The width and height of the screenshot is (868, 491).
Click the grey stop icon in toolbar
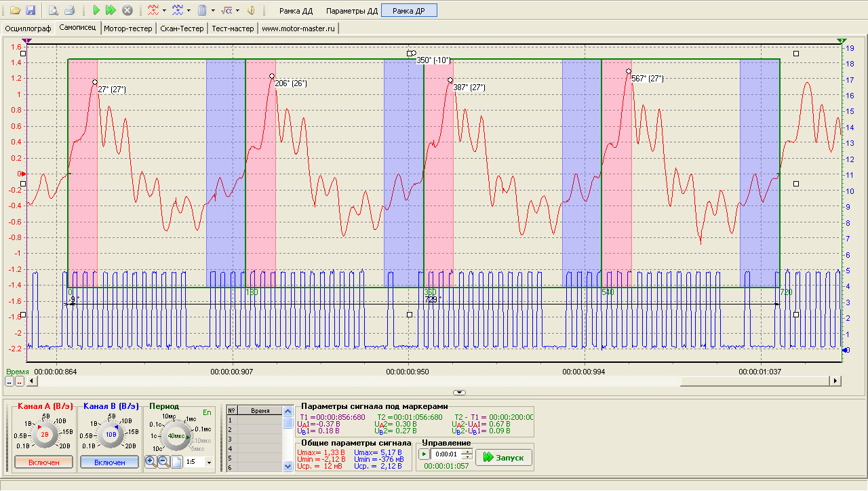coord(127,10)
